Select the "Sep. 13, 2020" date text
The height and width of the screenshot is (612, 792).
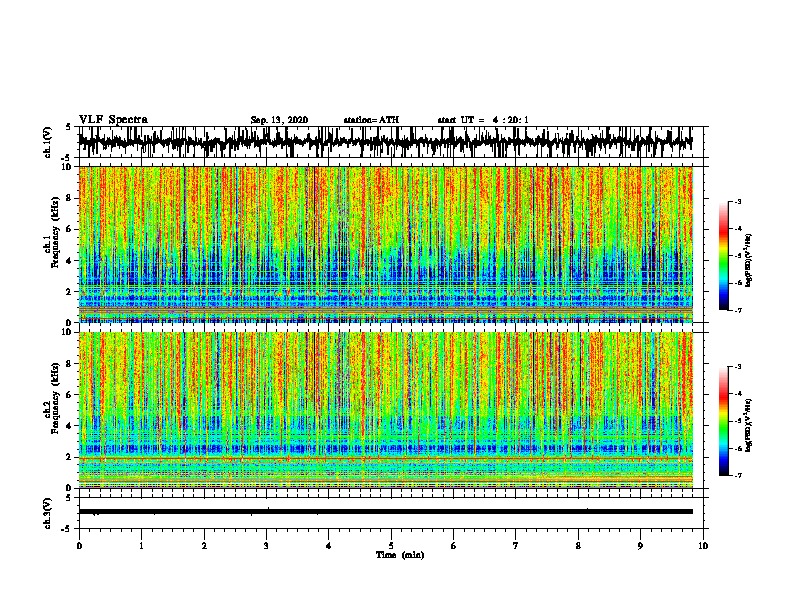279,120
